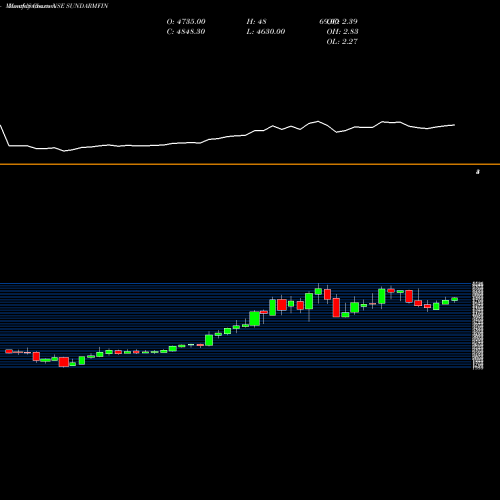Select the close price 'C: 4848.30'
Screen dimensions: 500x500
click(186, 32)
